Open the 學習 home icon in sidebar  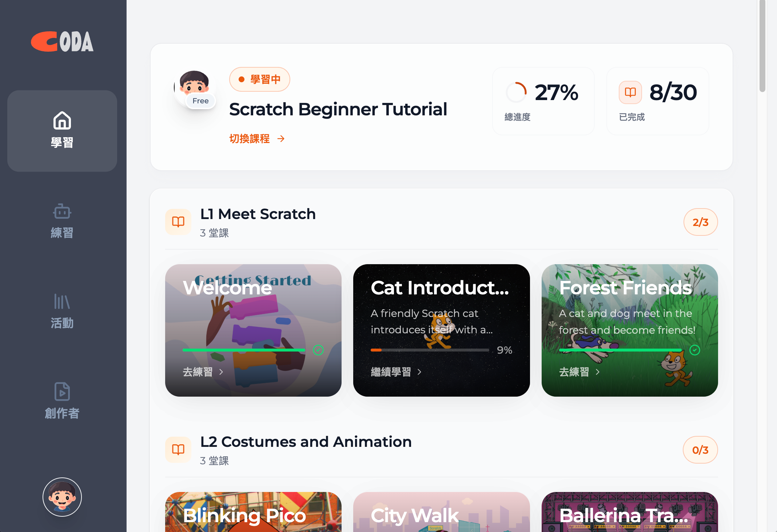pos(62,120)
